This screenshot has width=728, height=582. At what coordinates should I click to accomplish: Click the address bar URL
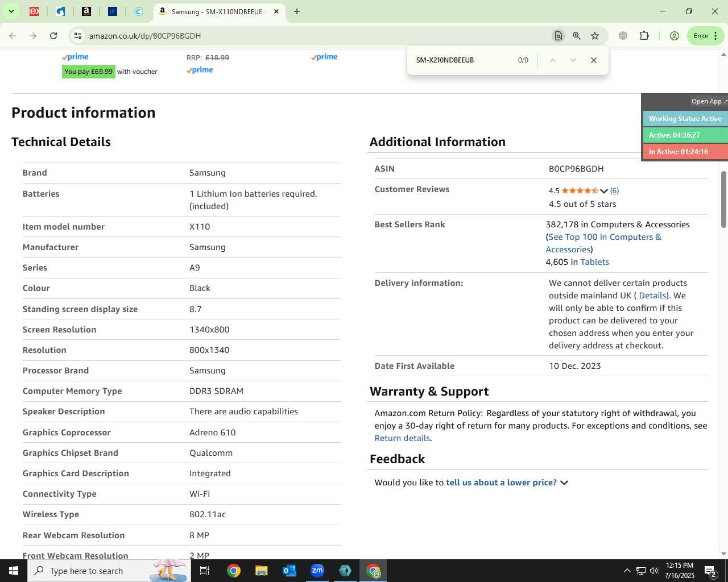[145, 36]
